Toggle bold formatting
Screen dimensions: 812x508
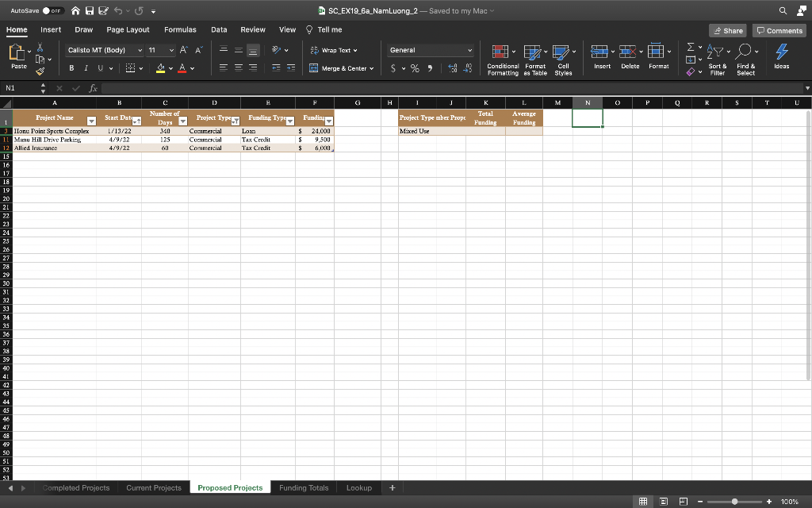click(74, 68)
